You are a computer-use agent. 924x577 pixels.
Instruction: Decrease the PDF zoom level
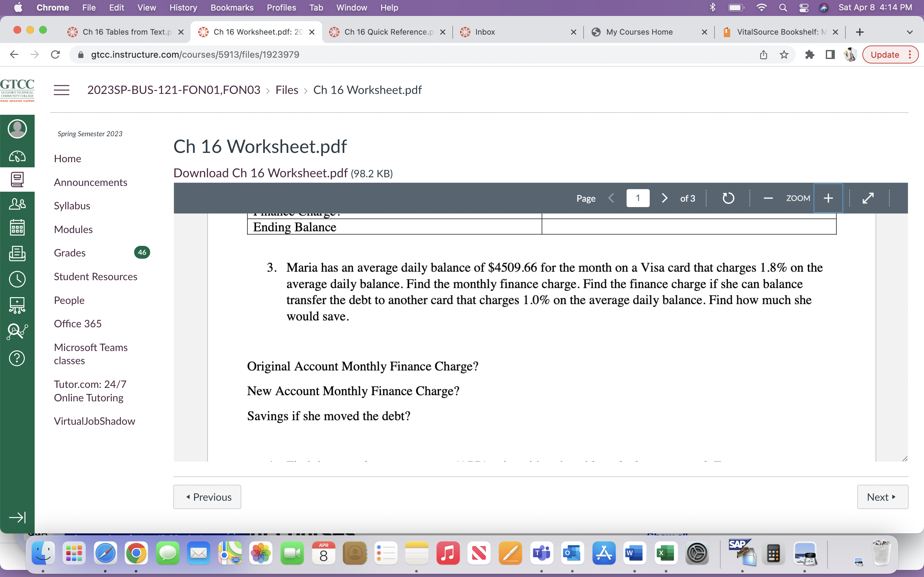[x=768, y=198]
